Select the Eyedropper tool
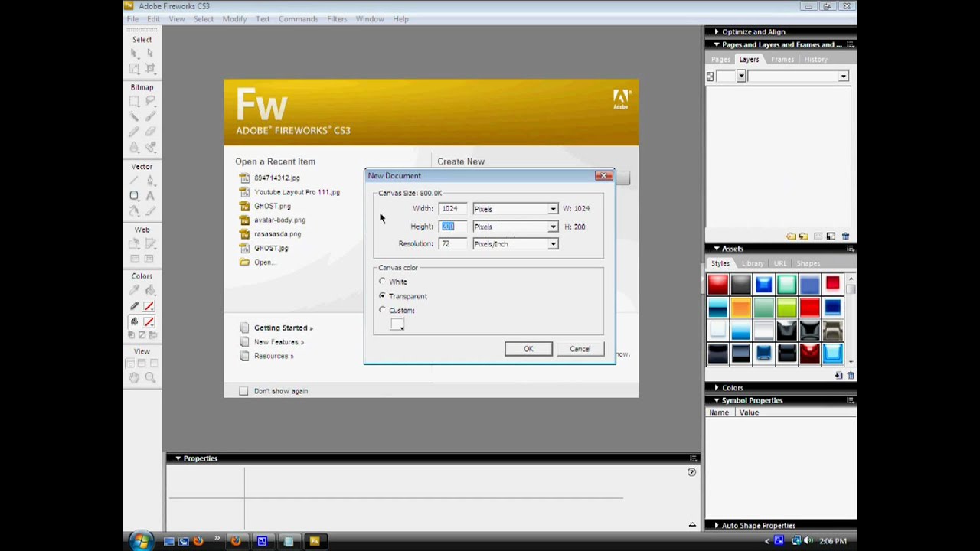Image resolution: width=980 pixels, height=551 pixels. pyautogui.click(x=134, y=290)
